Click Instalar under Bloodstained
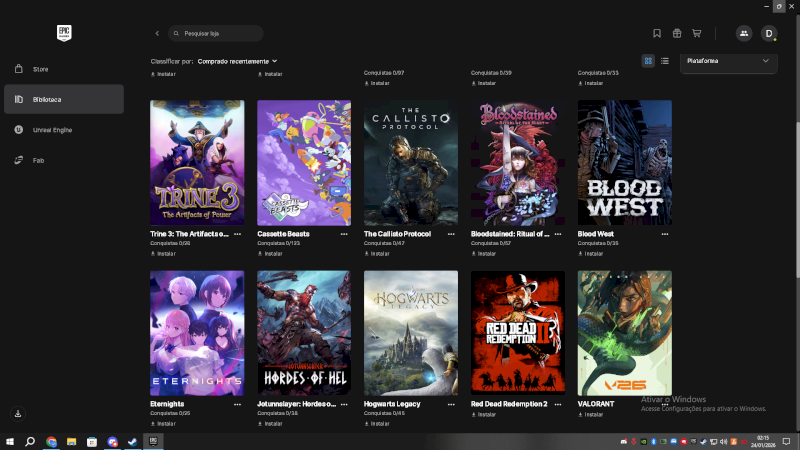800x450 pixels. coord(484,254)
